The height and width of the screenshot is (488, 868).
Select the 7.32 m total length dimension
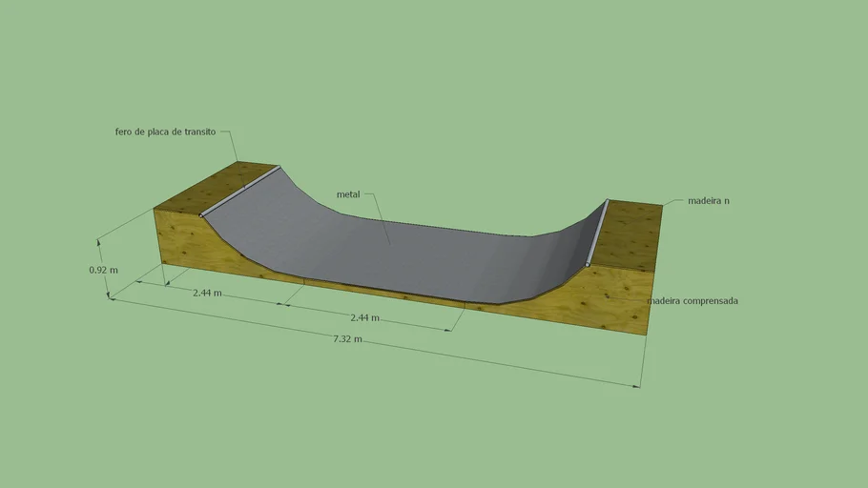pyautogui.click(x=347, y=338)
